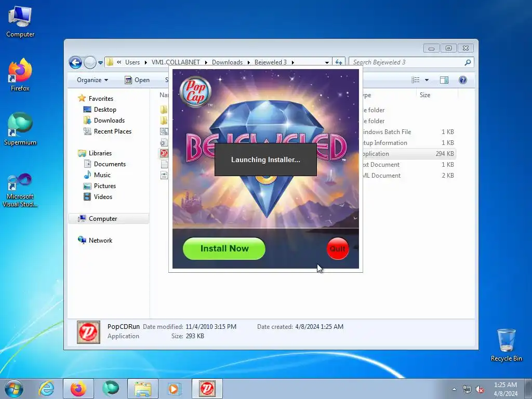
Task: Select the Supermium desktop shortcut
Action: click(20, 129)
